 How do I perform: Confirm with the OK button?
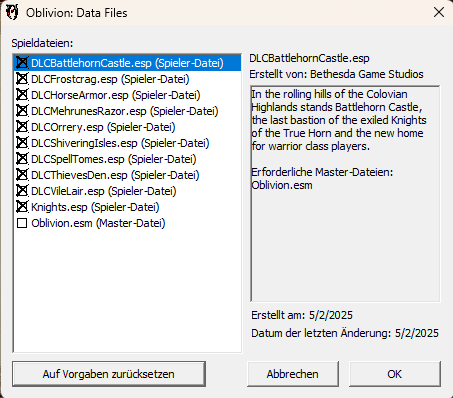[x=395, y=374]
